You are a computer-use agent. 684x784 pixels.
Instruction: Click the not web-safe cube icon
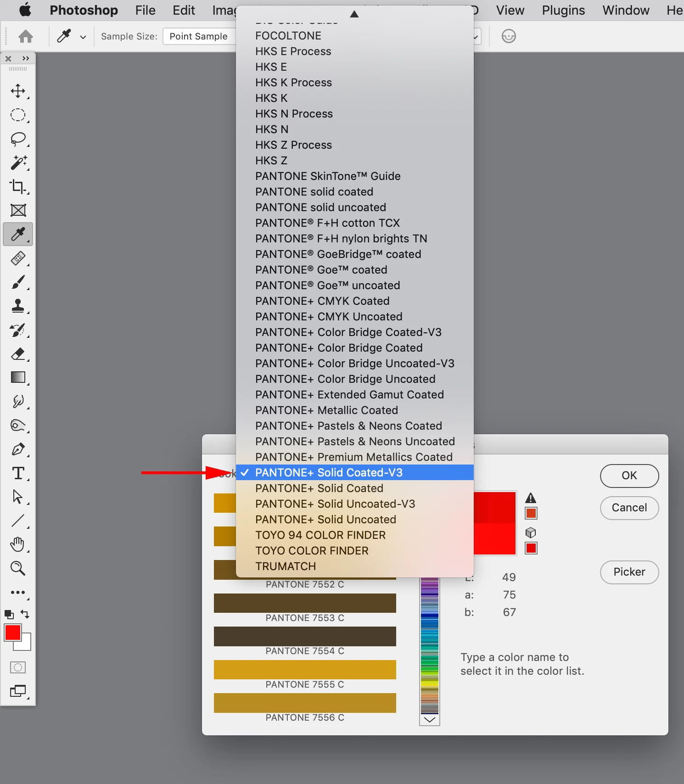(531, 532)
